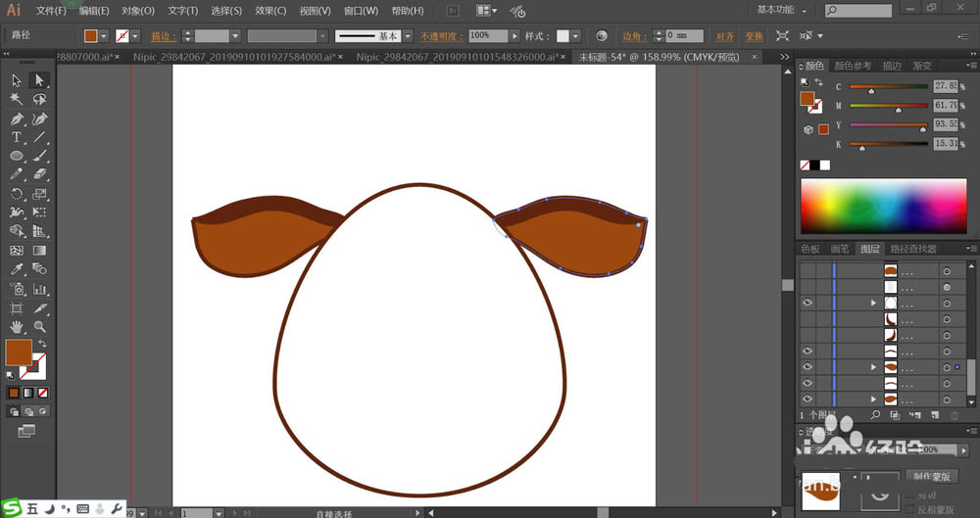Open the opacity percentage dropdown
The width and height of the screenshot is (980, 518).
514,35
